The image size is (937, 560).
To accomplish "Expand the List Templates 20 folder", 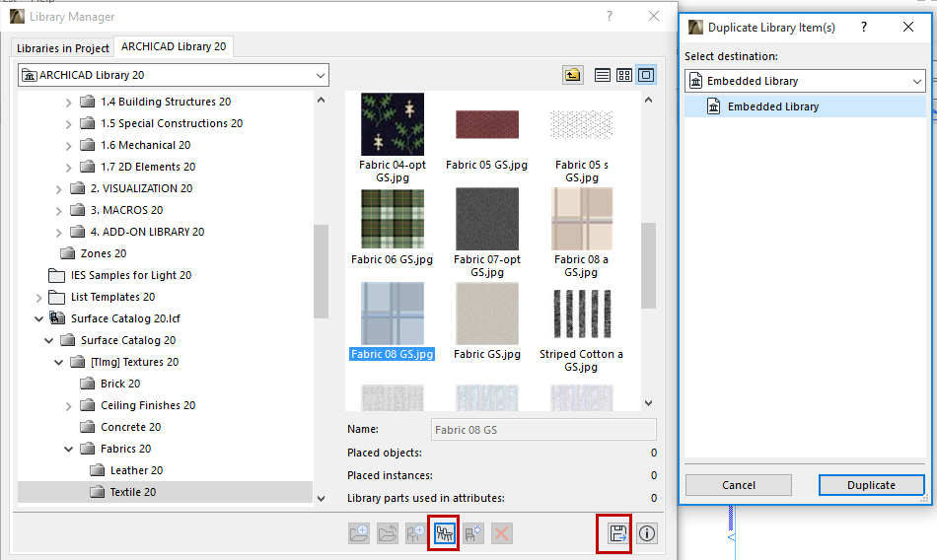I will point(38,297).
